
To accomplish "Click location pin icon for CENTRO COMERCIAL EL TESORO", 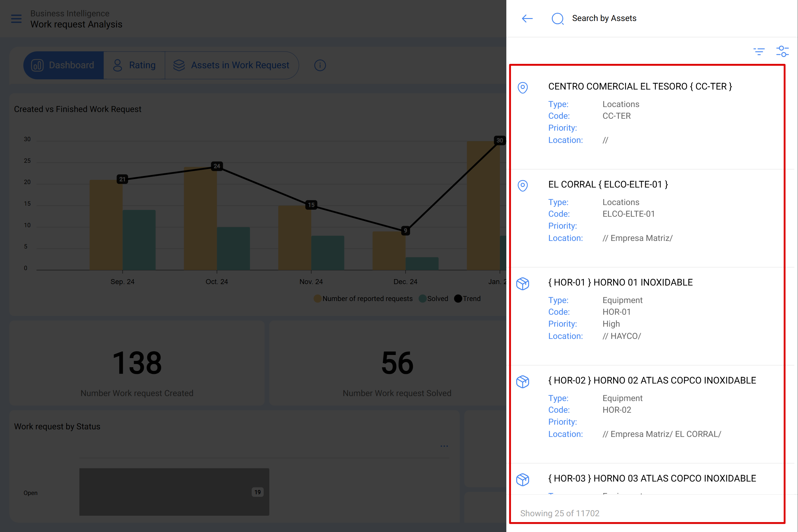I will [522, 87].
